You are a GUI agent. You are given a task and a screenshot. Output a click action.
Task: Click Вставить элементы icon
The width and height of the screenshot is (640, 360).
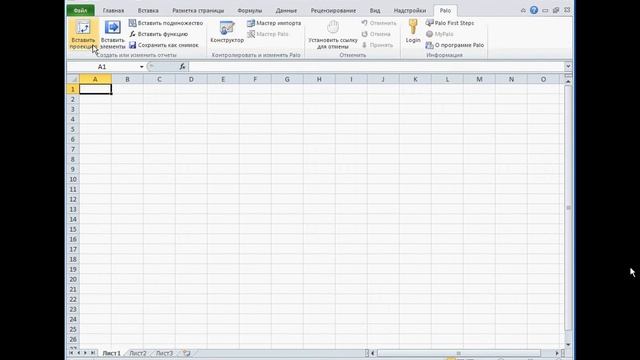click(x=113, y=35)
